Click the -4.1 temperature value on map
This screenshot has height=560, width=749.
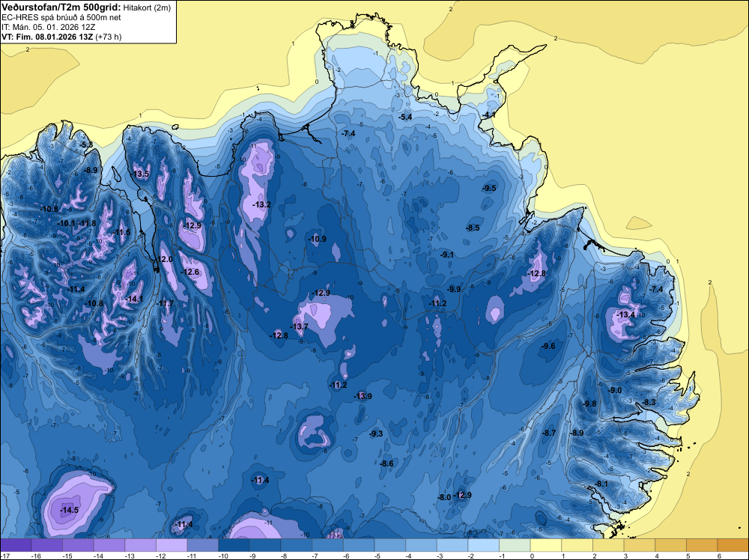489,115
